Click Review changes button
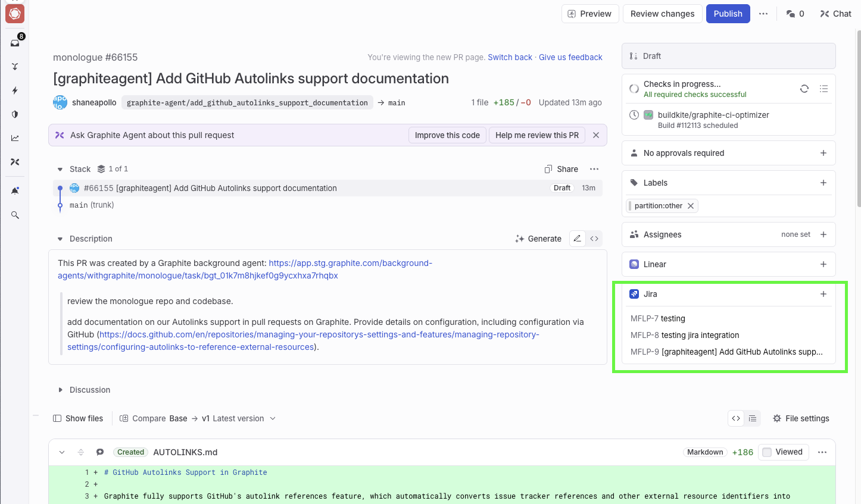 point(662,14)
